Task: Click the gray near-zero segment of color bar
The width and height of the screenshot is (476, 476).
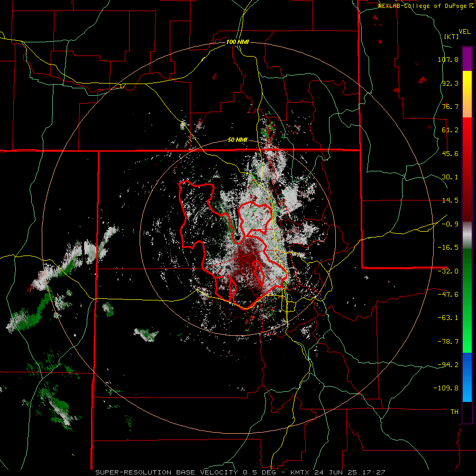Action: pyautogui.click(x=467, y=235)
